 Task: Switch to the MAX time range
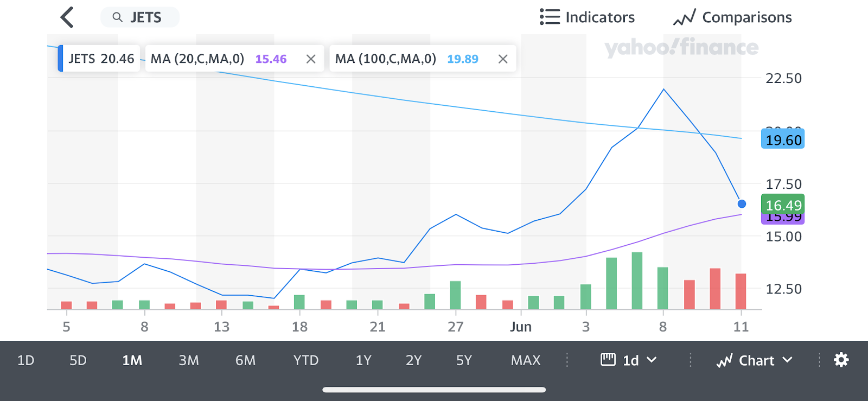[526, 360]
